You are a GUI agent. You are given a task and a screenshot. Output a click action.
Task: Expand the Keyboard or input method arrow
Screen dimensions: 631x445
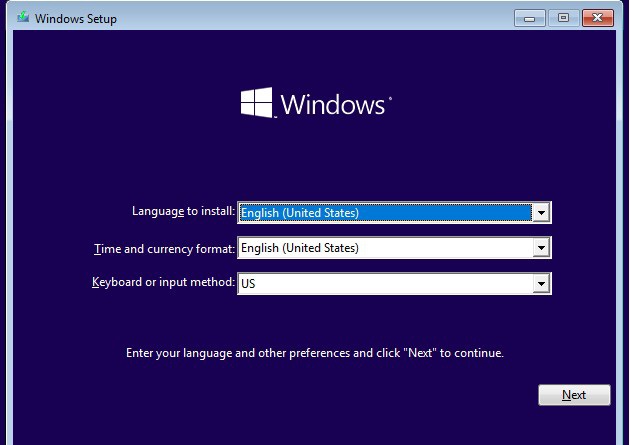tap(541, 283)
